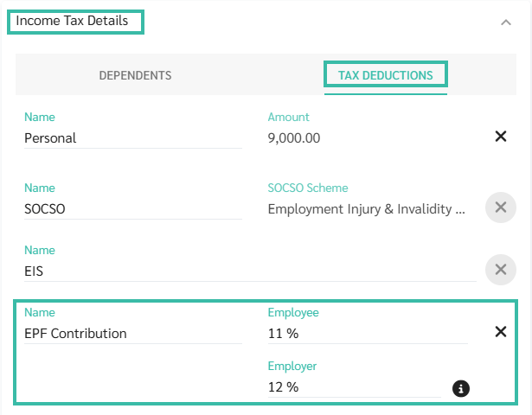Delete the EPF Contribution row
Viewport: 532px width, 415px height.
coord(500,332)
